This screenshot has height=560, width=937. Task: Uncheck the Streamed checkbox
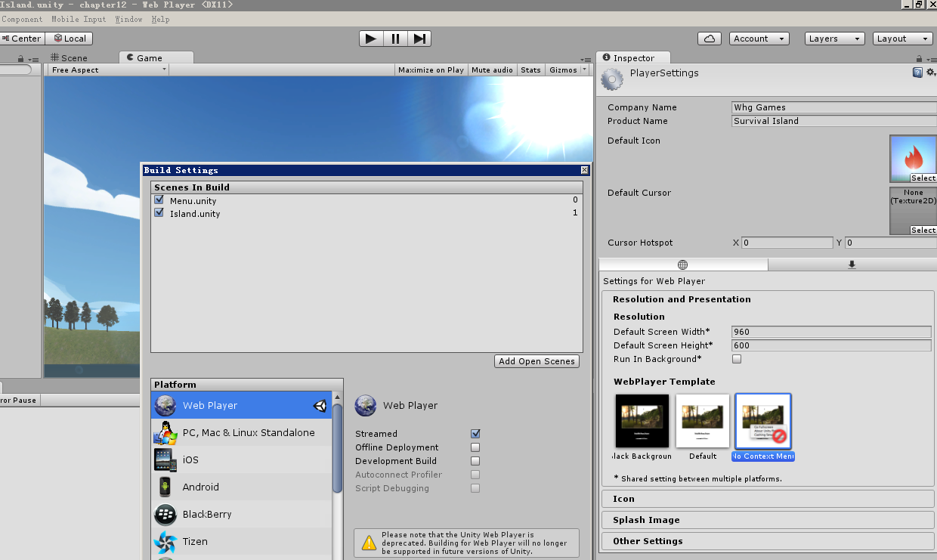(x=475, y=434)
